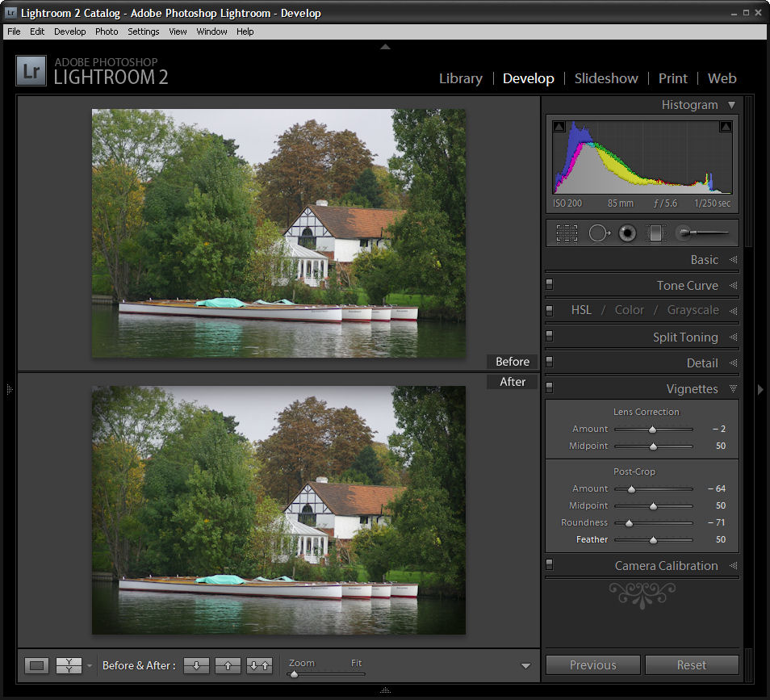Open the Develop menu
Viewport: 770px width, 700px height.
click(x=69, y=31)
